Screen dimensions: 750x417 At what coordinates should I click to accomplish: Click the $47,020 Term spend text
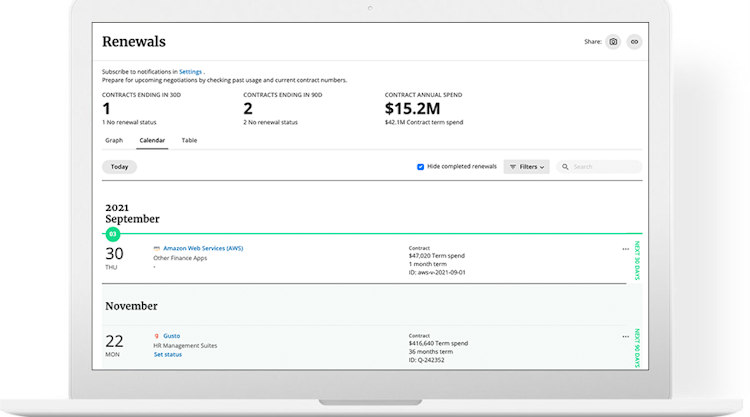pos(437,256)
